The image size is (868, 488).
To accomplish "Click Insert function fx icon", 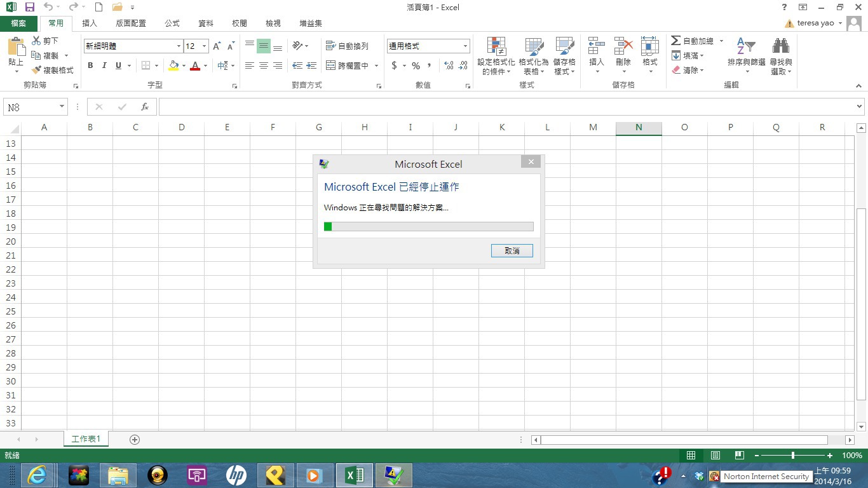I will pos(145,107).
